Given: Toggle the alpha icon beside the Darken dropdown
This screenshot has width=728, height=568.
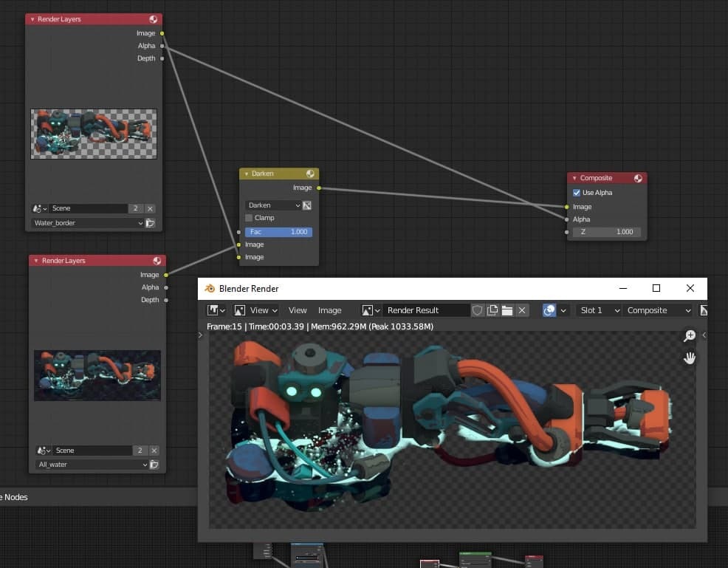Looking at the screenshot, I should point(307,205).
